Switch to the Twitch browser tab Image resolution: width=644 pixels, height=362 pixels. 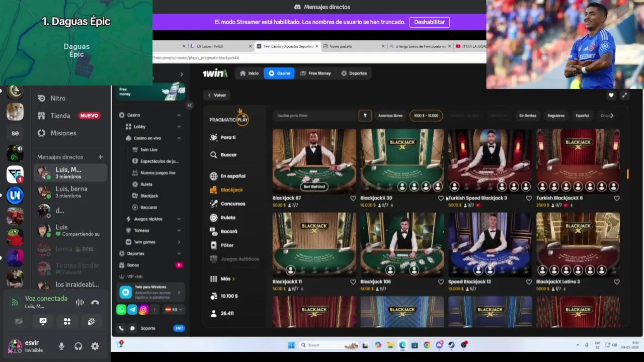click(x=220, y=46)
